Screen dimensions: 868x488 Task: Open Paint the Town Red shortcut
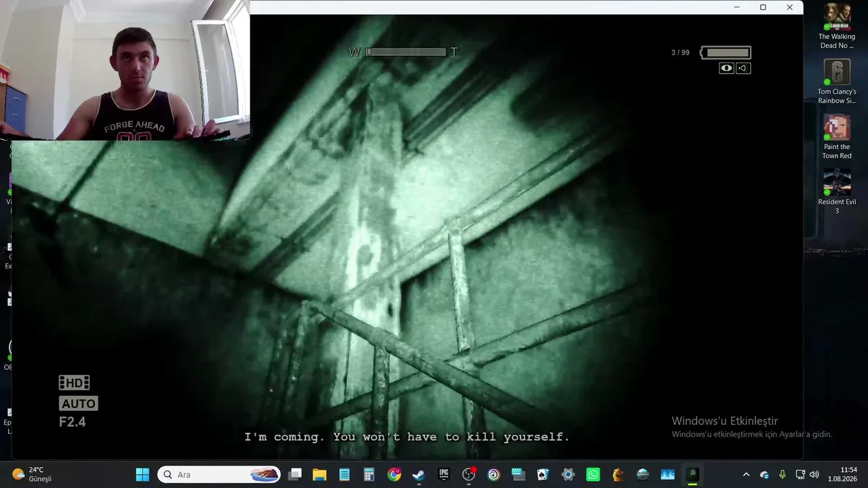[x=837, y=138]
